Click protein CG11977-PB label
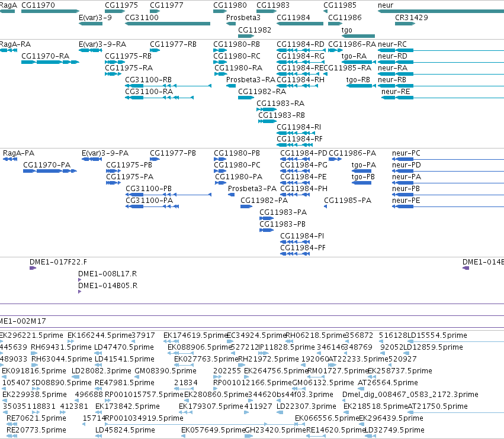504x439 pixels. click(x=172, y=153)
